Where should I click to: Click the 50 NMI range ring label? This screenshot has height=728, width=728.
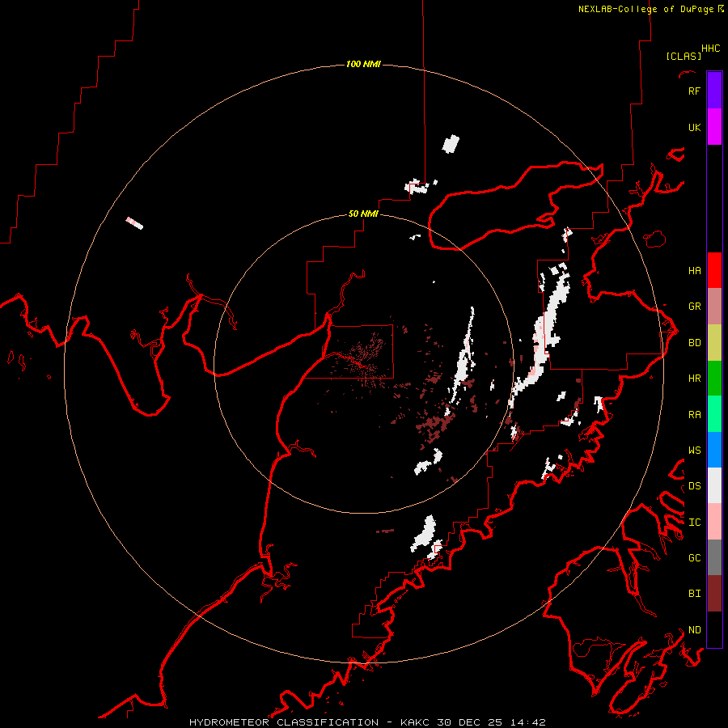pos(363,214)
